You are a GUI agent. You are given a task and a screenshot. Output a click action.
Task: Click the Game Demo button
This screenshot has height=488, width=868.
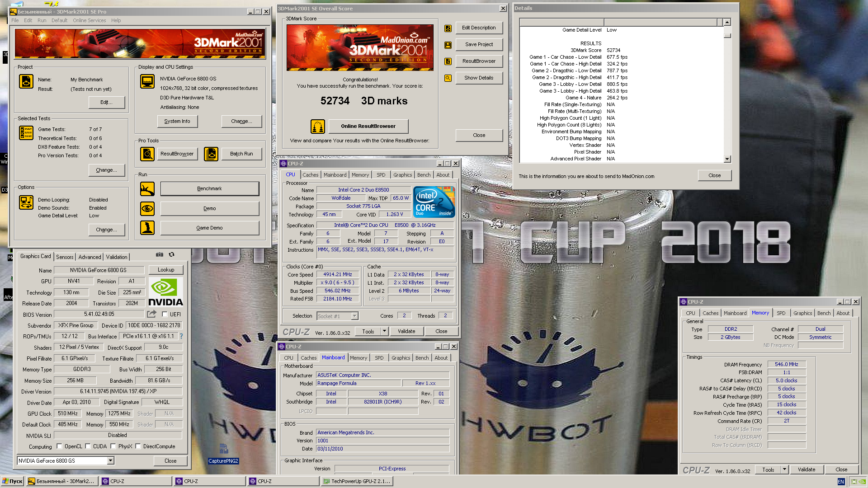(x=210, y=228)
